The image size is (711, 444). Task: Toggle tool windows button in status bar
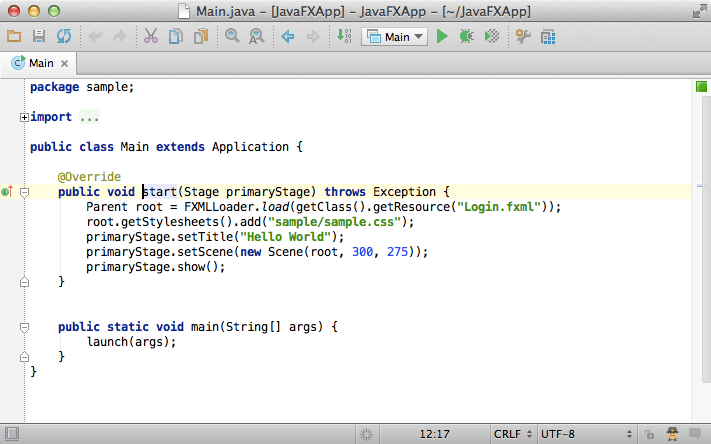(12, 434)
